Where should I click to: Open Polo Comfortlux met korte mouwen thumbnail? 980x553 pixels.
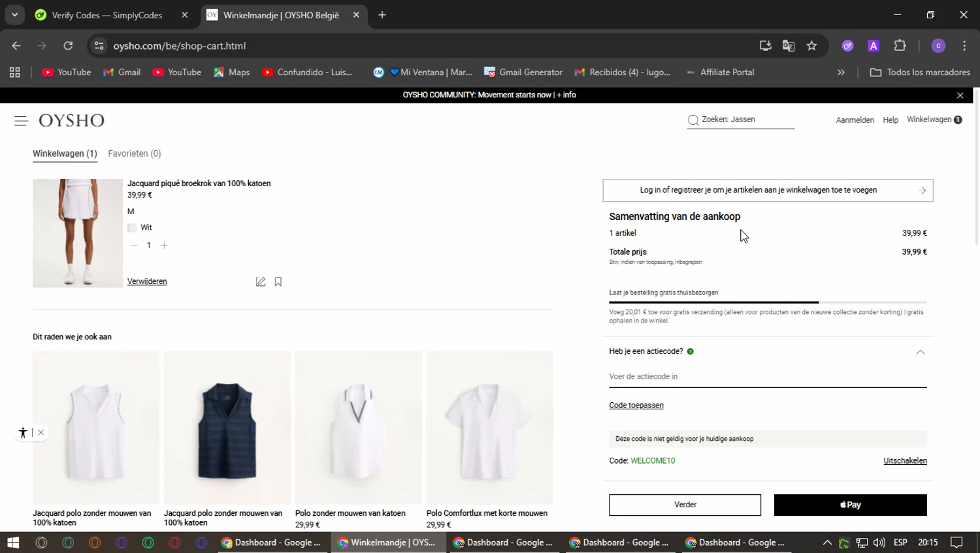click(x=489, y=428)
